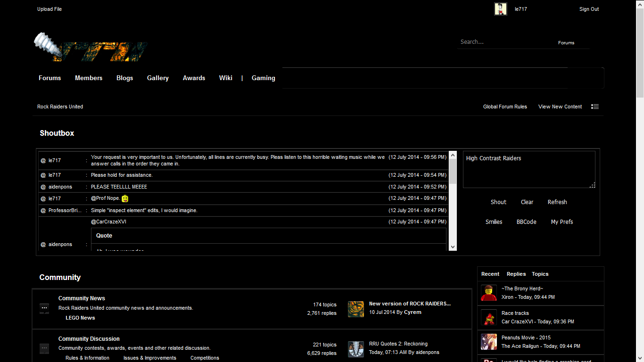Open the BBCode helper
The height and width of the screenshot is (362, 644).
pos(527,222)
